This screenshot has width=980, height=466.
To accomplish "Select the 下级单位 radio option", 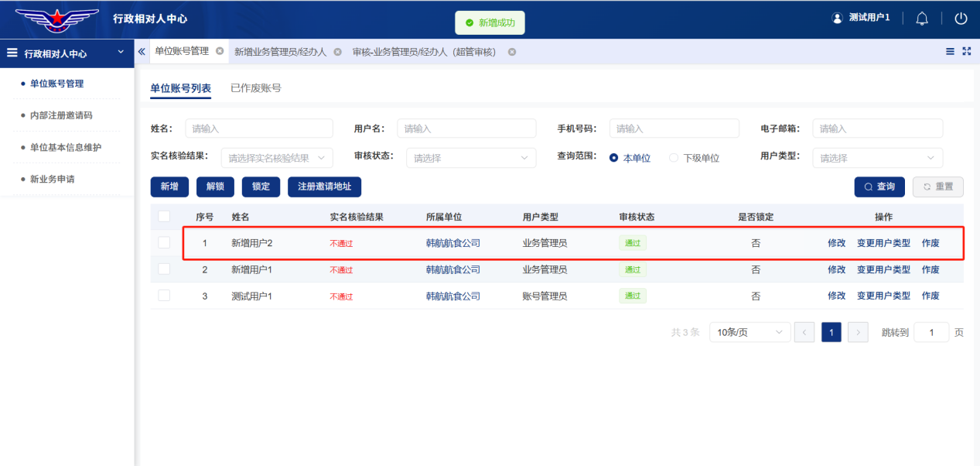I will tap(674, 158).
